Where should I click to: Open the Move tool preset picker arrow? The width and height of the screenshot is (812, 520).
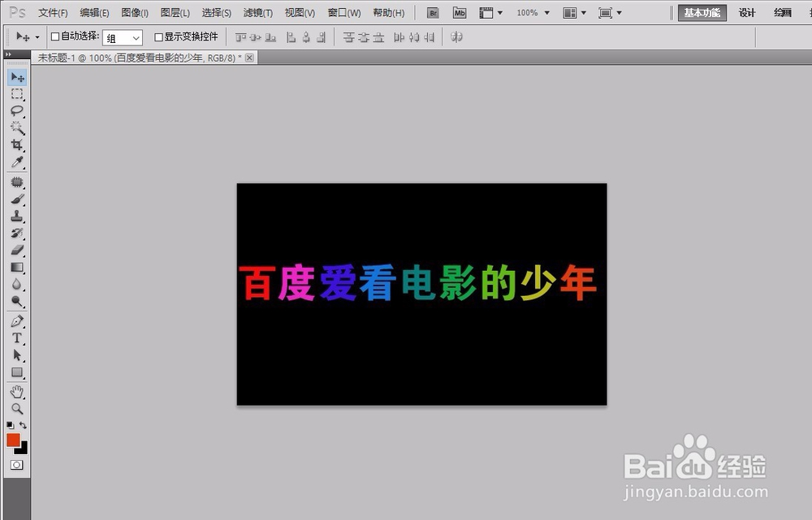[x=37, y=37]
